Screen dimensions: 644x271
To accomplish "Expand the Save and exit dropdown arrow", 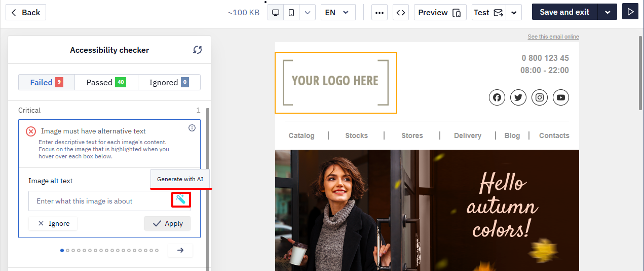I will tap(608, 12).
